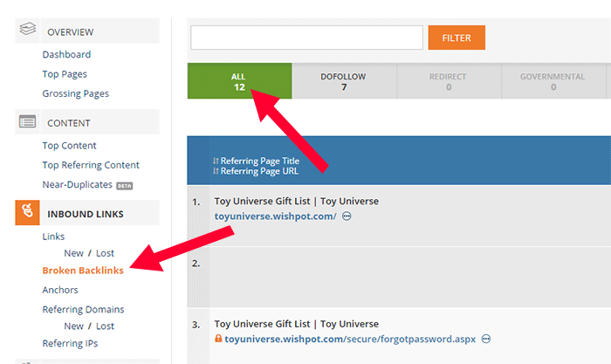Image resolution: width=611 pixels, height=364 pixels.
Task: Open the Anchors report
Action: point(60,290)
